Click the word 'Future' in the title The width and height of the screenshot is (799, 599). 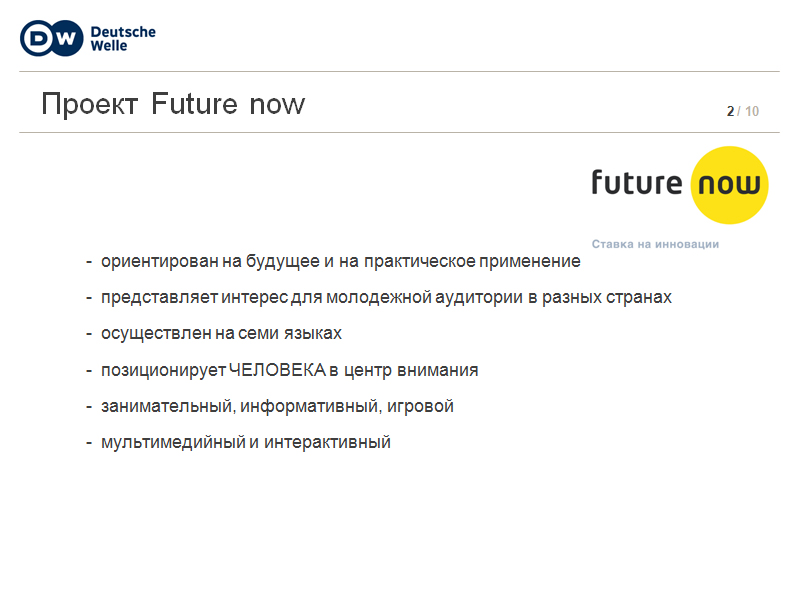click(x=195, y=104)
